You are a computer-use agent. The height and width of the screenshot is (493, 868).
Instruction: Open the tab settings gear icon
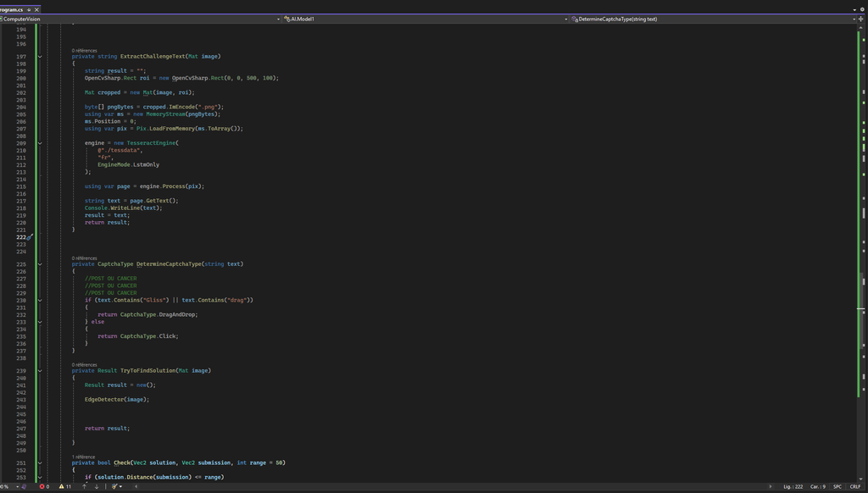click(x=862, y=9)
